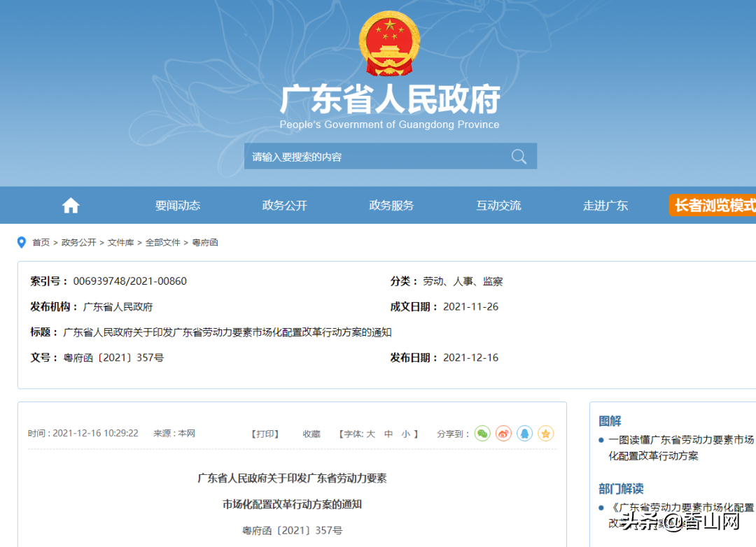Open the 政务公开 menu
The height and width of the screenshot is (547, 756).
284,206
